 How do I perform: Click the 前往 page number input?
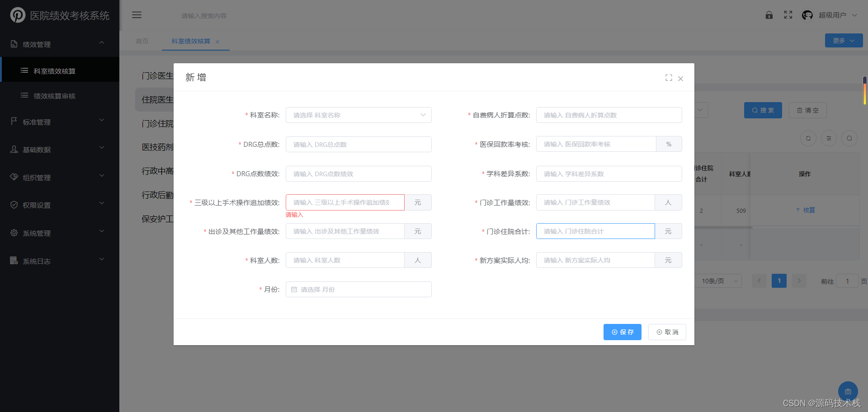click(847, 281)
